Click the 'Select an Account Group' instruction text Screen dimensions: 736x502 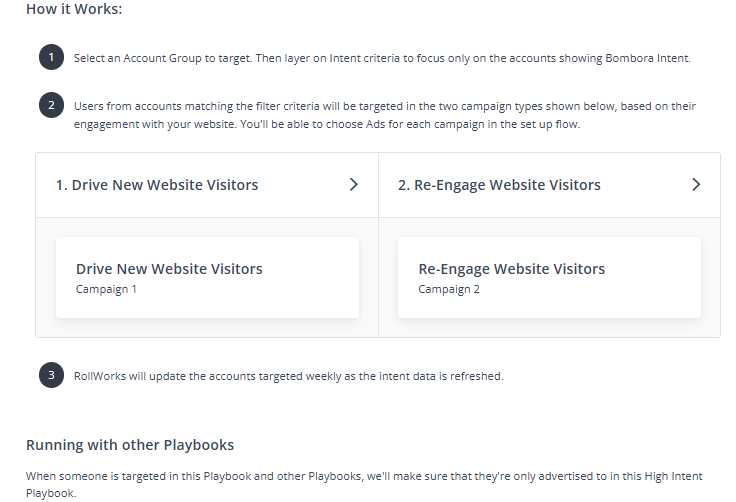381,58
